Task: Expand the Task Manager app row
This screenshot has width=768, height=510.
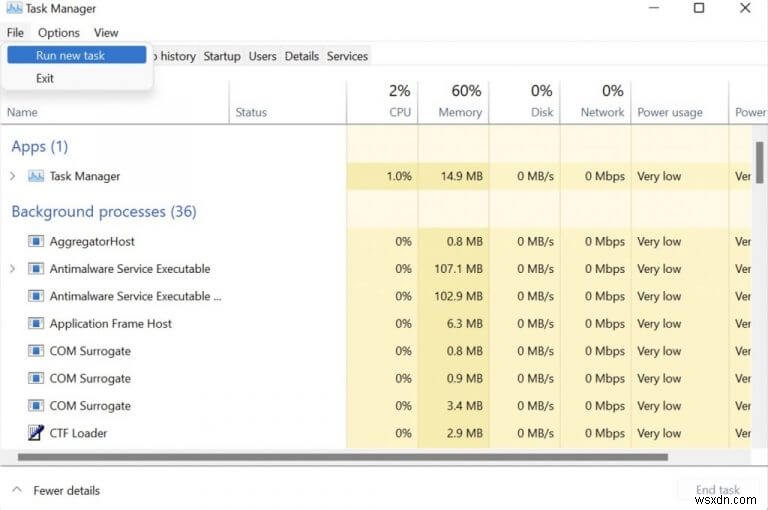Action: pos(13,176)
